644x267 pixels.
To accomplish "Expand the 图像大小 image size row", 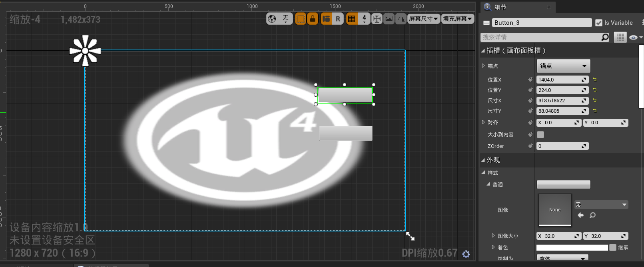I will pyautogui.click(x=493, y=236).
